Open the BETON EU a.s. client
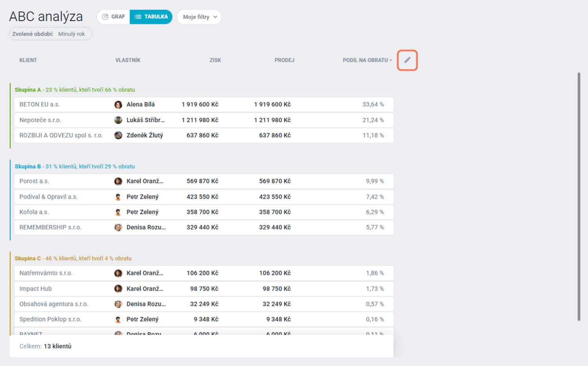 click(40, 105)
